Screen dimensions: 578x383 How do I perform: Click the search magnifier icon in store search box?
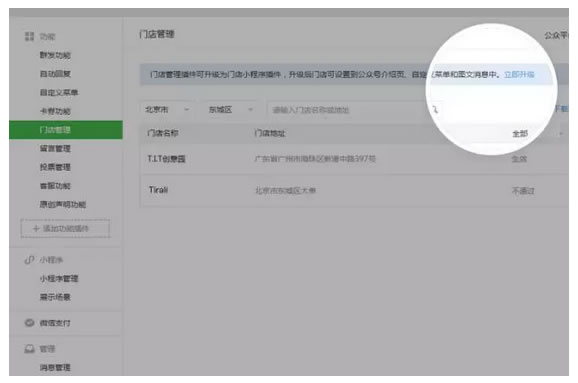pyautogui.click(x=435, y=109)
